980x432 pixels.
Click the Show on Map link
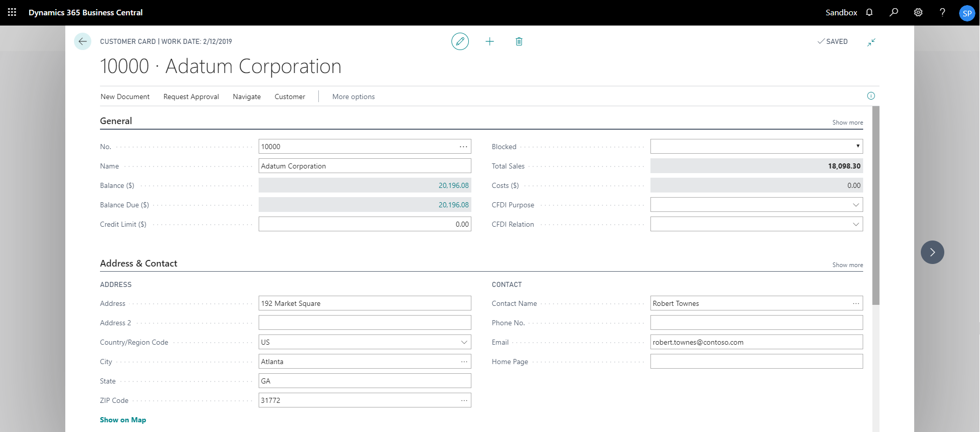[x=123, y=420]
